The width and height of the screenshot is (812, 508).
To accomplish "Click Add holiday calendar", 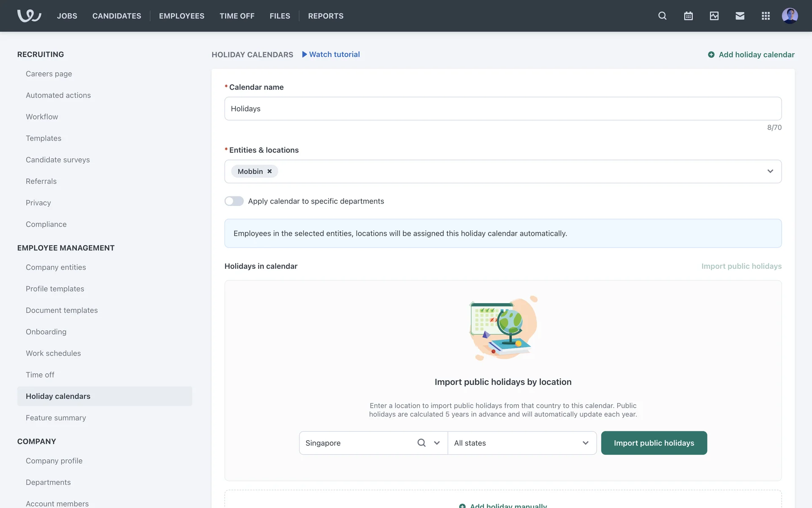I will (751, 55).
